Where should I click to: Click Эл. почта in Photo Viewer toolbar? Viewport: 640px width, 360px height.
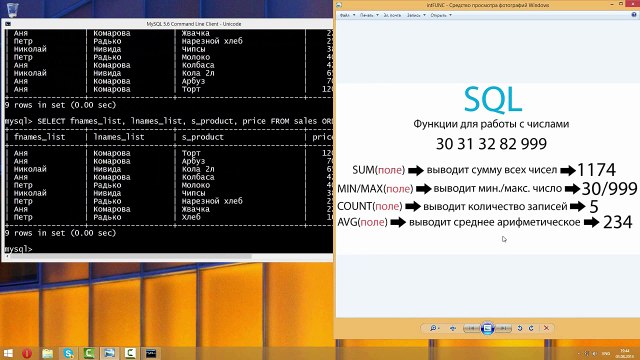392,15
